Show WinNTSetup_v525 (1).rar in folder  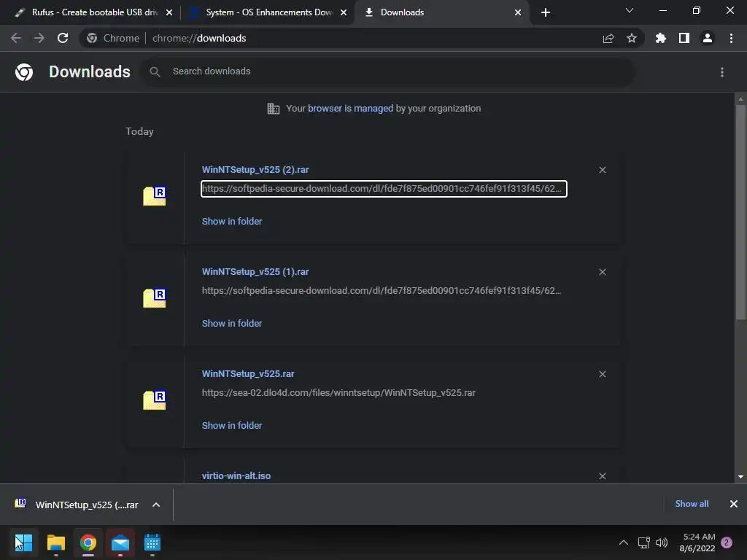tap(232, 323)
